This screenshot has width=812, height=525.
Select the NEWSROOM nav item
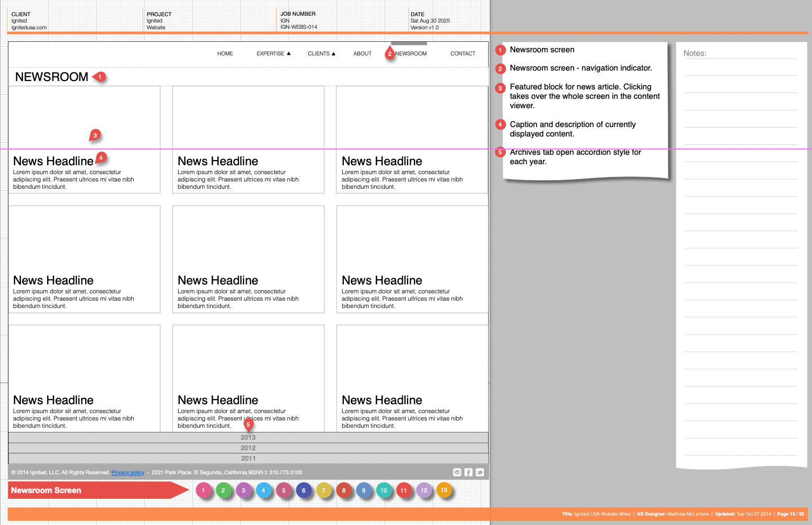coord(411,53)
